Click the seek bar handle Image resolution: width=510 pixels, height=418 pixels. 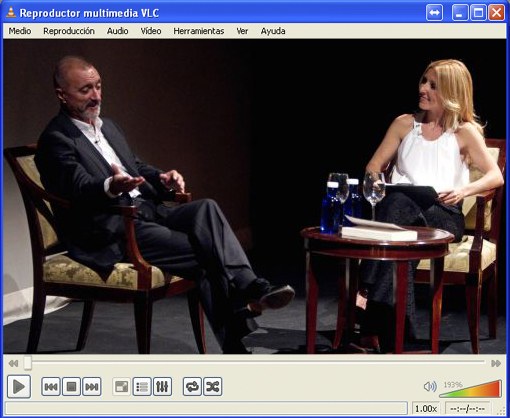(28, 363)
